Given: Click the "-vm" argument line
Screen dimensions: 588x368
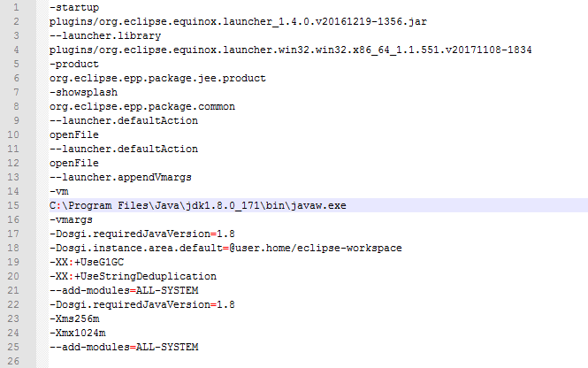Looking at the screenshot, I should tap(59, 191).
